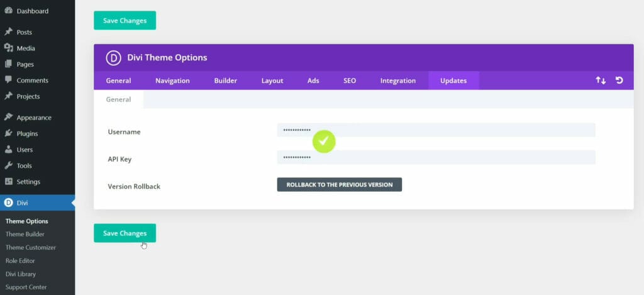Go to the Ads tab
644x295 pixels.
[313, 81]
